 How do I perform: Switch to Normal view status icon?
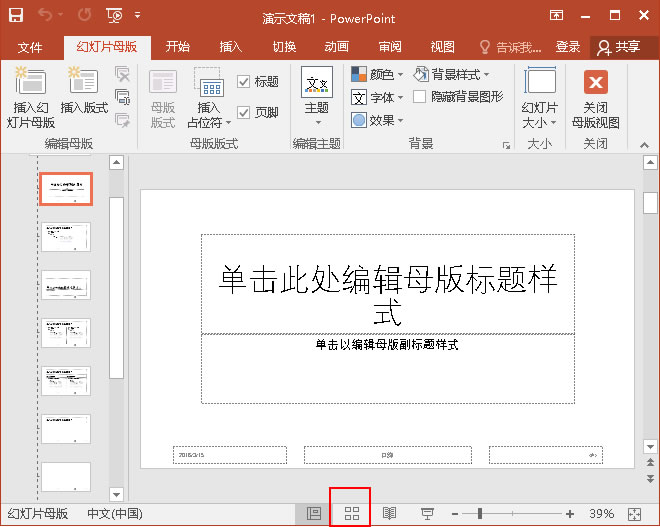click(313, 513)
